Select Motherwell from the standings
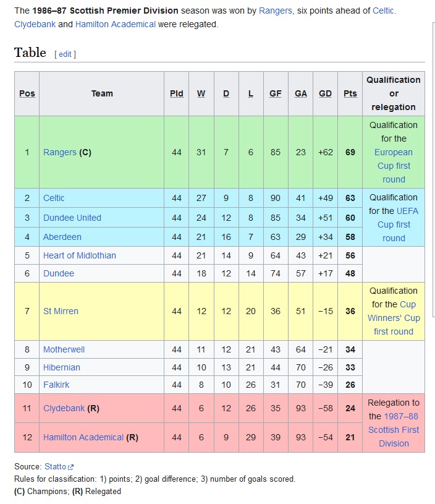Screen dimensions: 435x504 64,349
